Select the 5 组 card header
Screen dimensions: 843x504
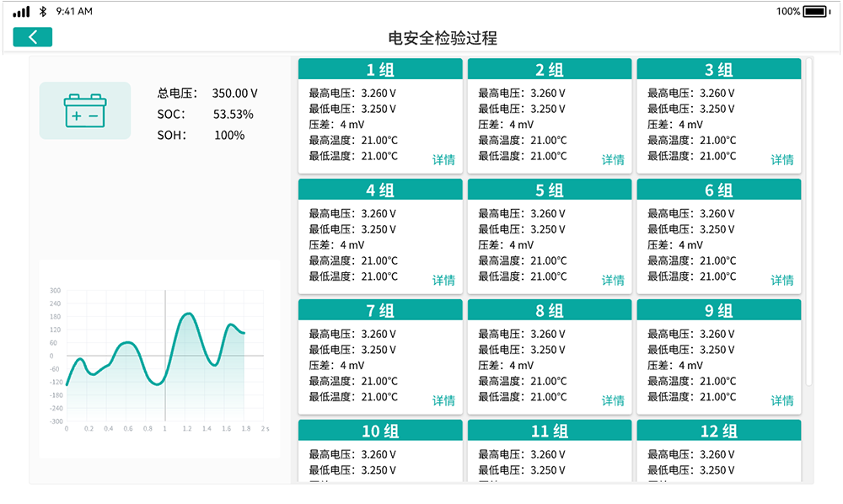pos(550,190)
